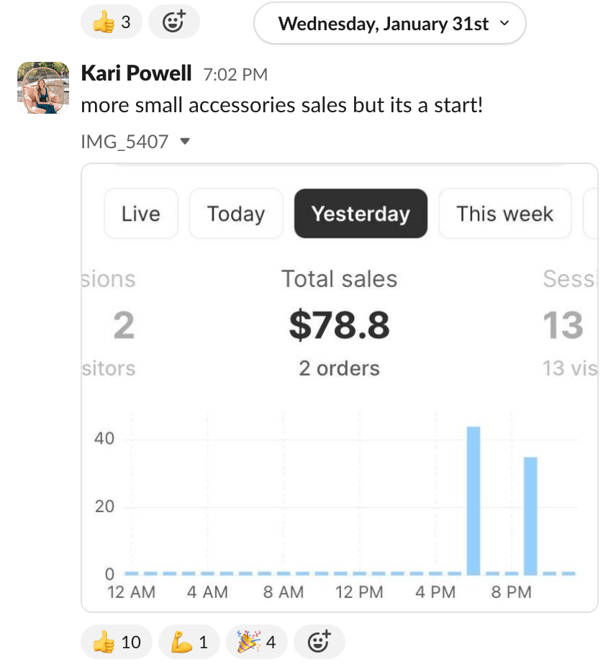Viewport: 616px width, 672px height.
Task: Click the thumbs up reaction with 3
Action: [111, 22]
